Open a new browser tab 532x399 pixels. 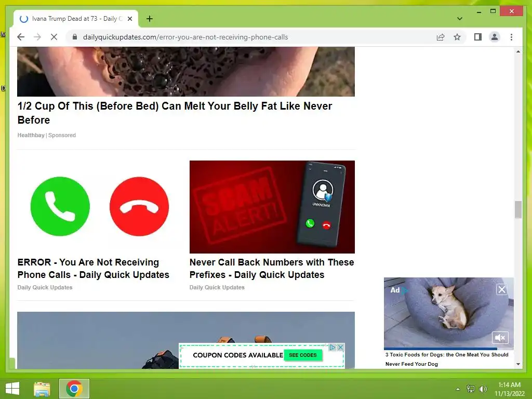(x=150, y=19)
